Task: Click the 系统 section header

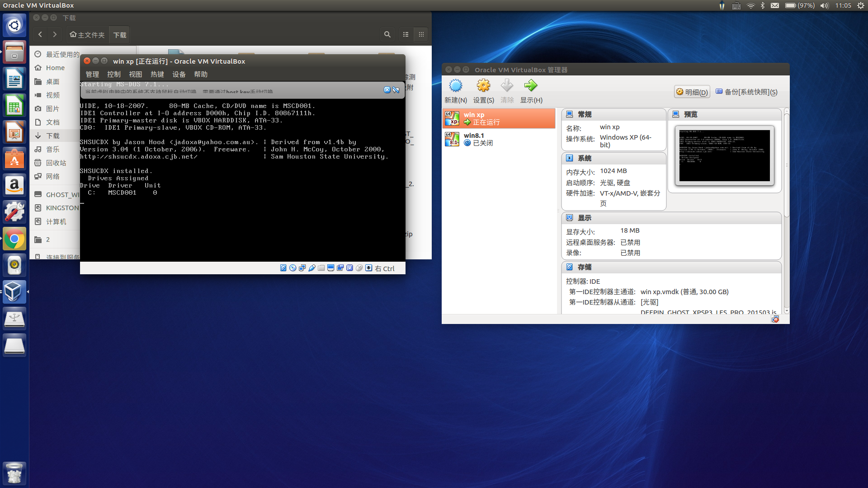Action: tap(613, 158)
